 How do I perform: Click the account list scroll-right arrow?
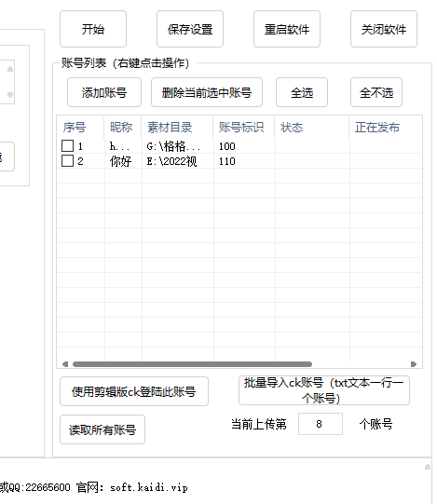point(414,364)
